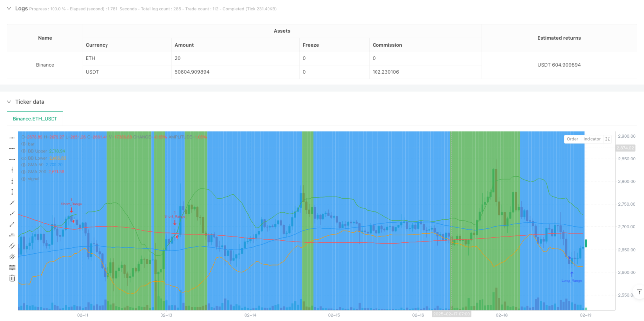Select the price line tool icon
Image resolution: width=644 pixels, height=321 pixels.
pos(12,235)
